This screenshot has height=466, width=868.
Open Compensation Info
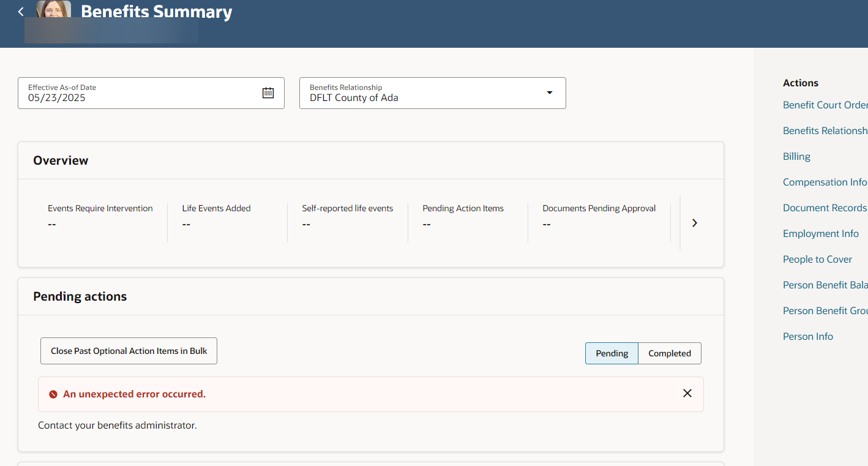click(825, 182)
